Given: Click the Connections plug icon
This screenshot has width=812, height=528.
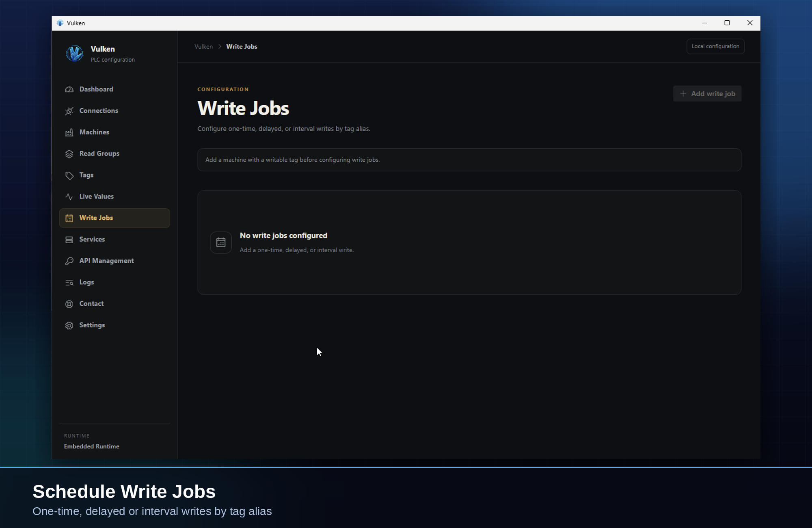Looking at the screenshot, I should click(x=69, y=111).
